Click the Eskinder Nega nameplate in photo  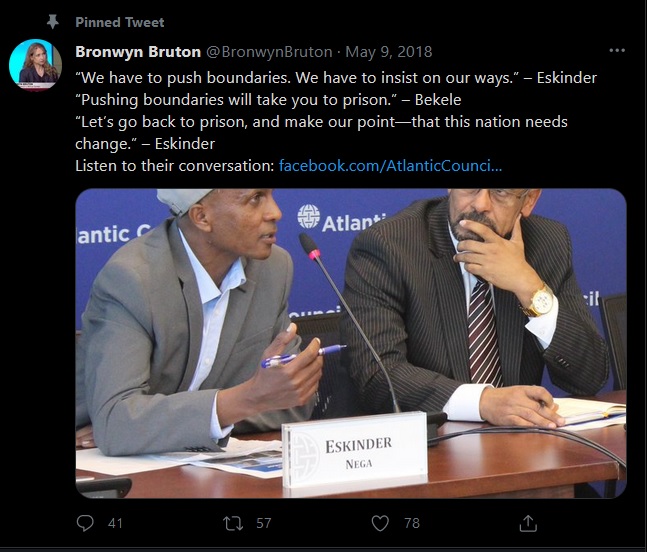(x=353, y=450)
